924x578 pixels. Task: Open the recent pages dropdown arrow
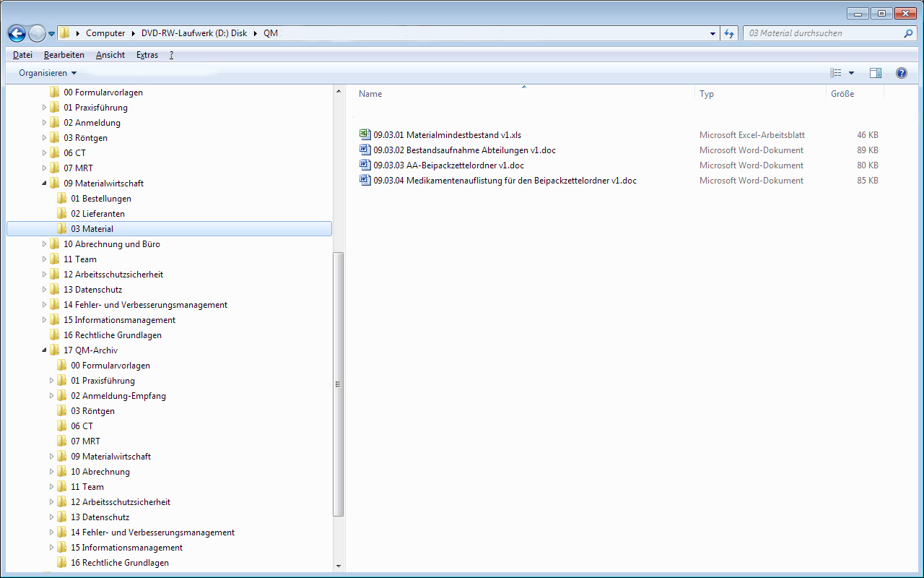coord(51,34)
